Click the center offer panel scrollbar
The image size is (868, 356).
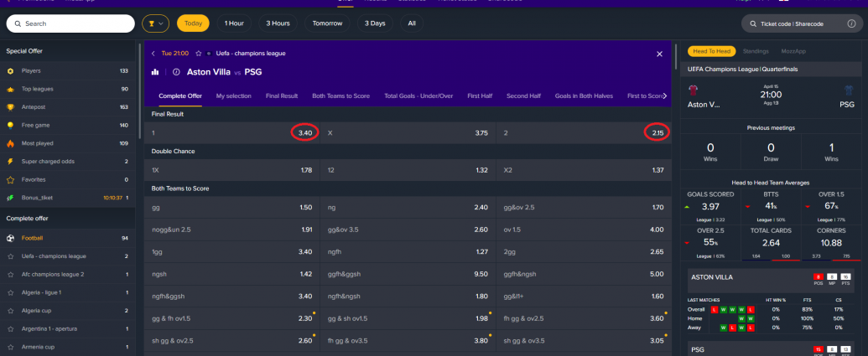675,55
